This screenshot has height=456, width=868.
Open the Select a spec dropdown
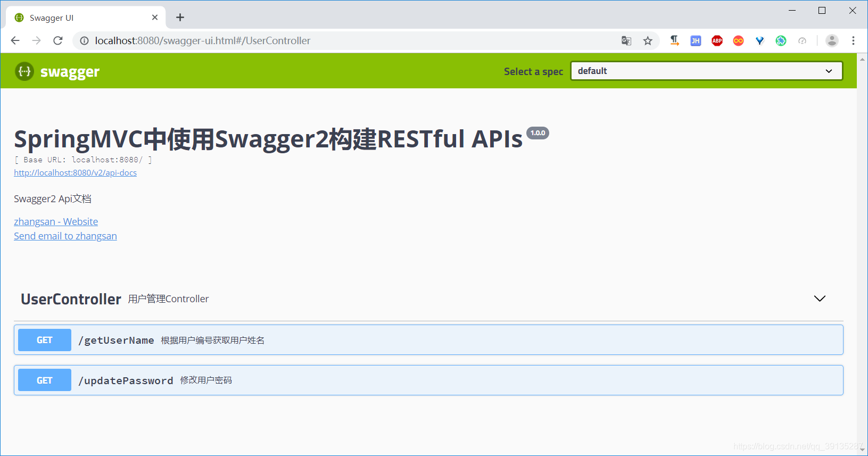[706, 71]
